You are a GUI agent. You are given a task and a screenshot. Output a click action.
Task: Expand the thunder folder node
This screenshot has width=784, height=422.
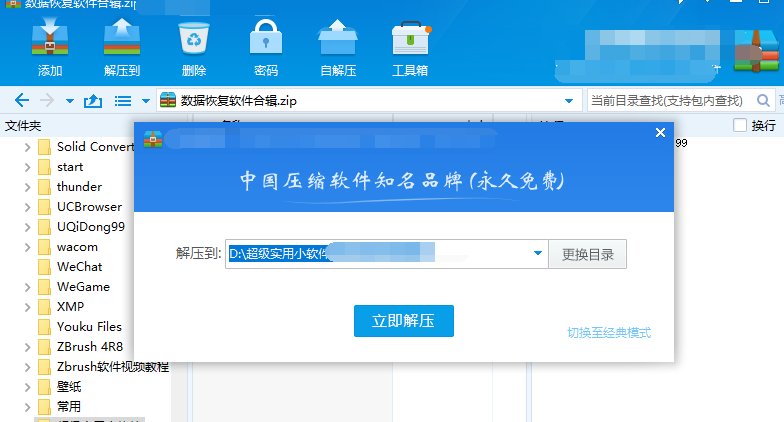point(28,187)
